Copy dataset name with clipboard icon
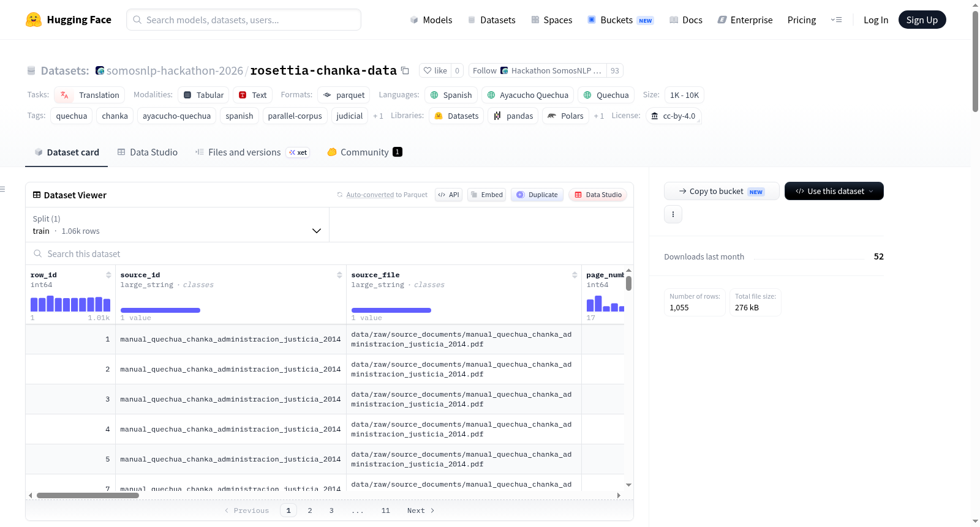Viewport: 980px width, 527px height. coord(405,70)
